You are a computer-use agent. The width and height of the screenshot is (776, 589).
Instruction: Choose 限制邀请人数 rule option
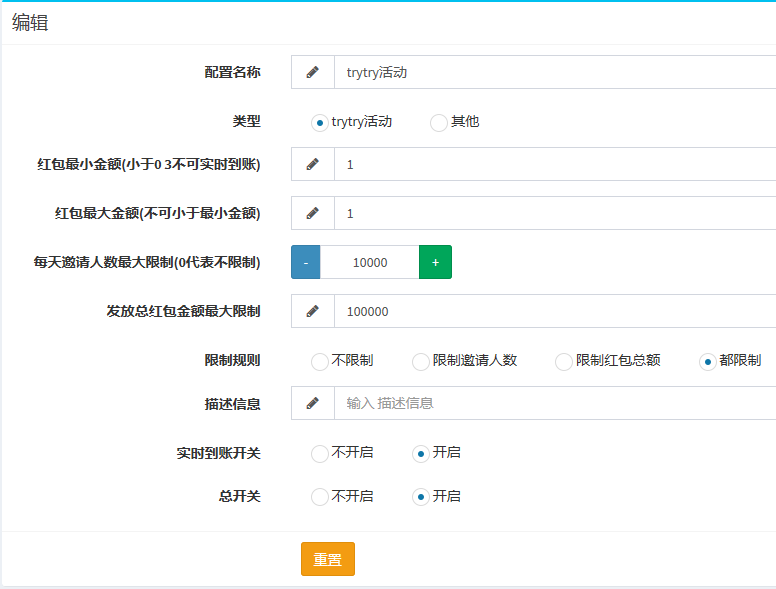pos(421,361)
